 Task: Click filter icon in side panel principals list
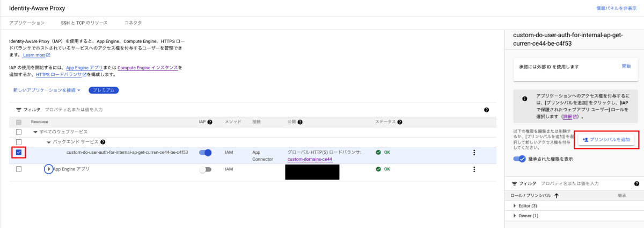click(514, 184)
